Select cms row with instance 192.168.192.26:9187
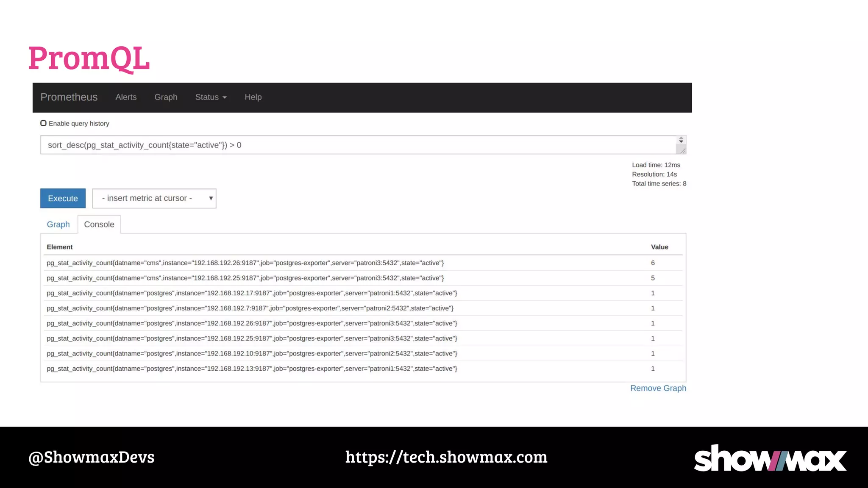Viewport: 868px width, 488px height. click(x=363, y=263)
